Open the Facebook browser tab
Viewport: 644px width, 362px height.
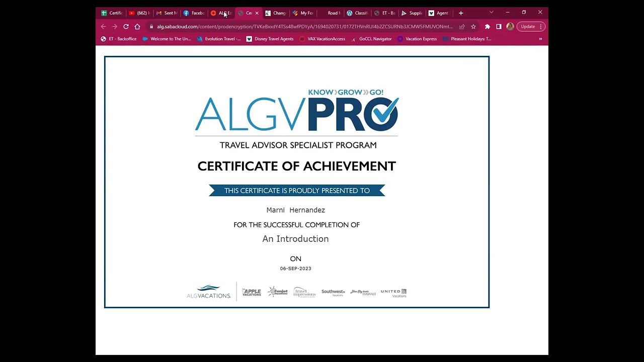click(194, 13)
